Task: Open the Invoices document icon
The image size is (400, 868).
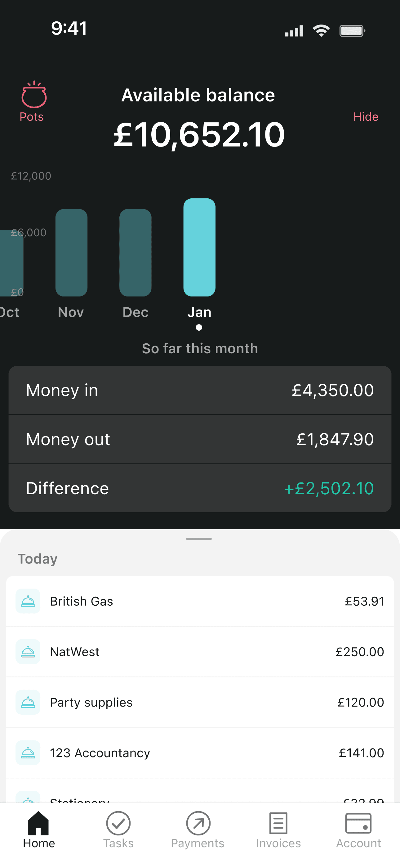Action: (278, 823)
